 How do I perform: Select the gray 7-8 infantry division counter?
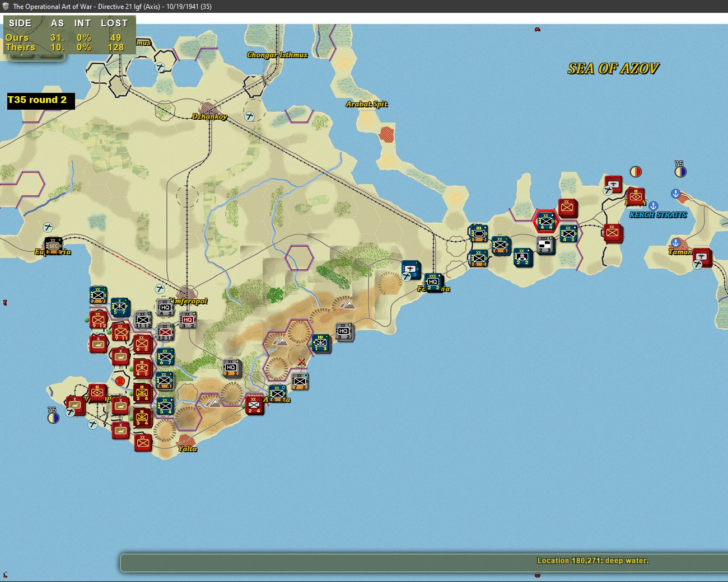pos(300,381)
